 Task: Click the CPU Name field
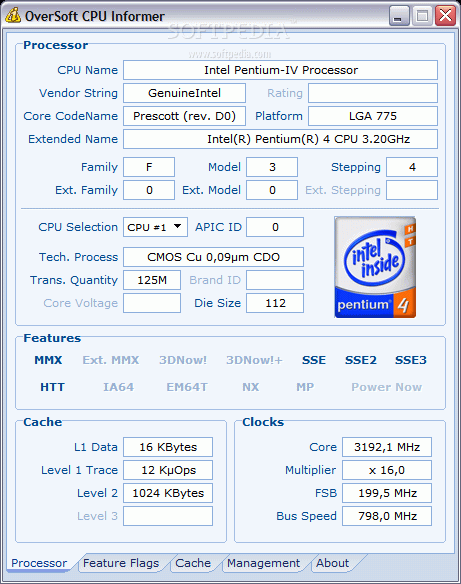pyautogui.click(x=280, y=70)
